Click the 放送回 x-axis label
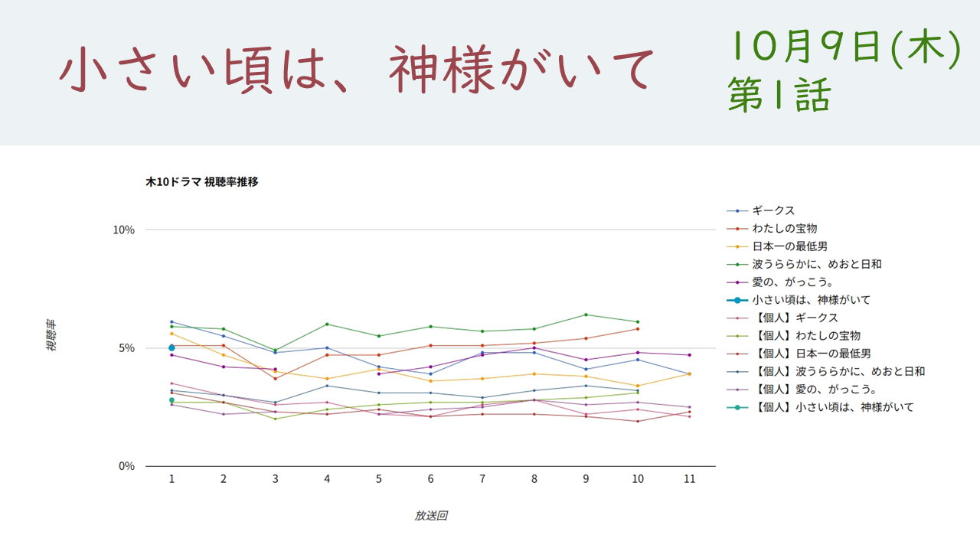This screenshot has width=980, height=551. 430,516
